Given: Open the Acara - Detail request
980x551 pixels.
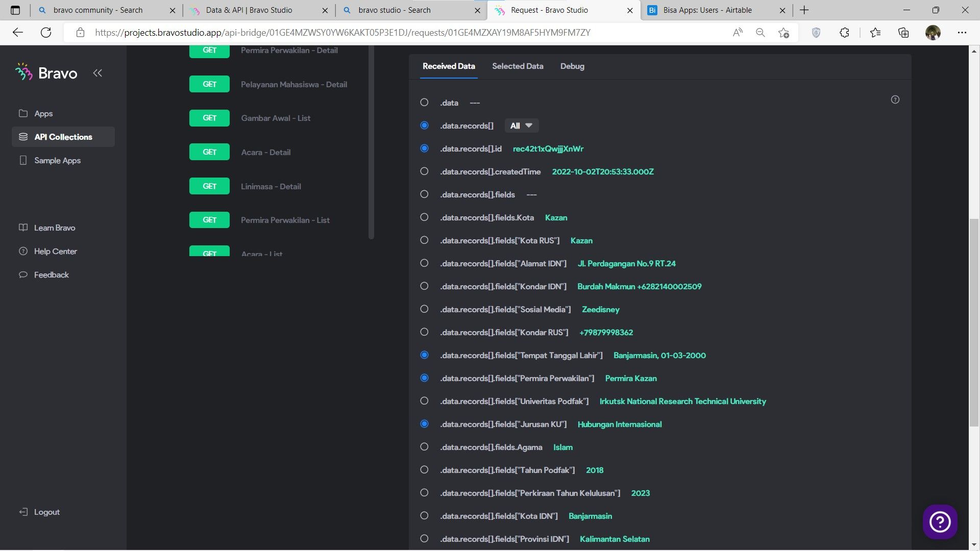Looking at the screenshot, I should point(240,152).
